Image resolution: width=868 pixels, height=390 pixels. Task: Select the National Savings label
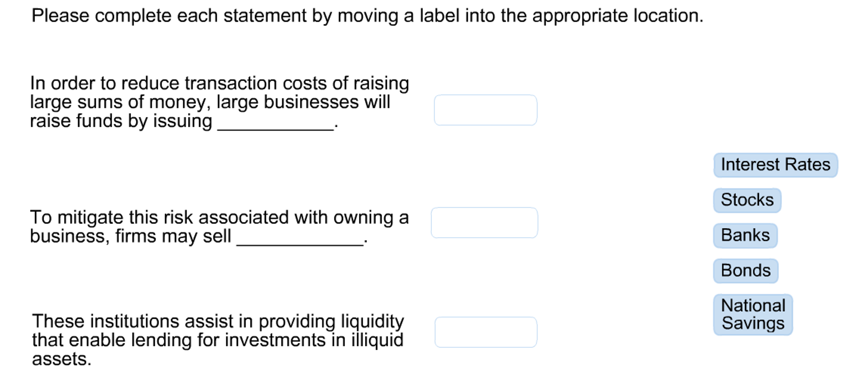point(753,314)
